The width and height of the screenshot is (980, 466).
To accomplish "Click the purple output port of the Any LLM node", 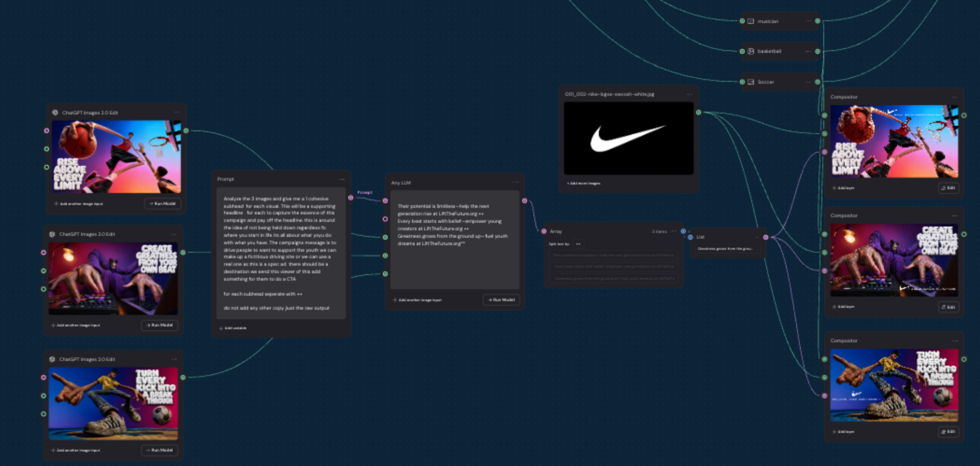I will tap(524, 201).
